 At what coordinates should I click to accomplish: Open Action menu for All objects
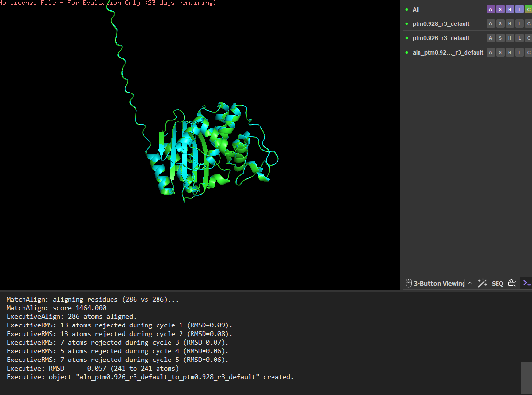point(490,10)
